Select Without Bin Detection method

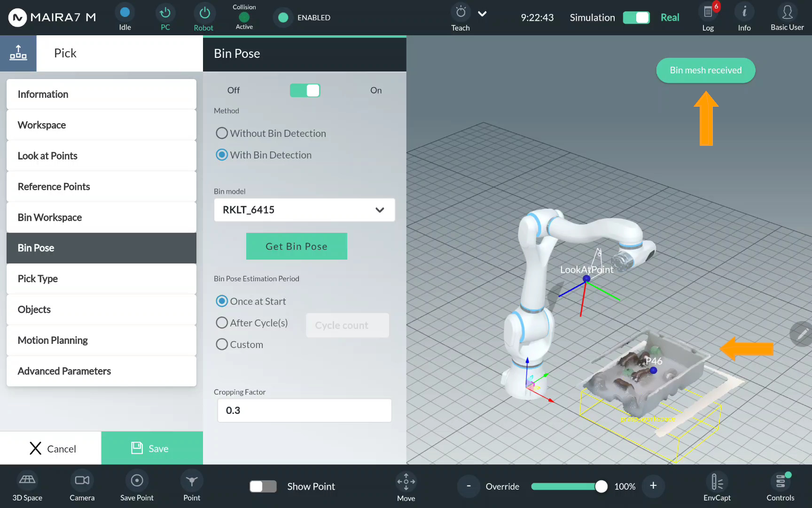pos(222,133)
